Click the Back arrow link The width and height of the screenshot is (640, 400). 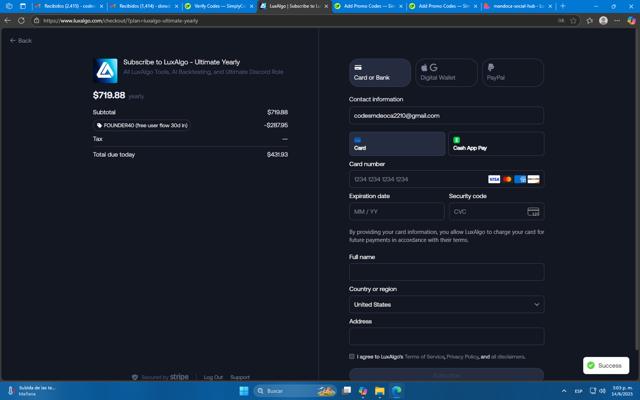pos(21,40)
